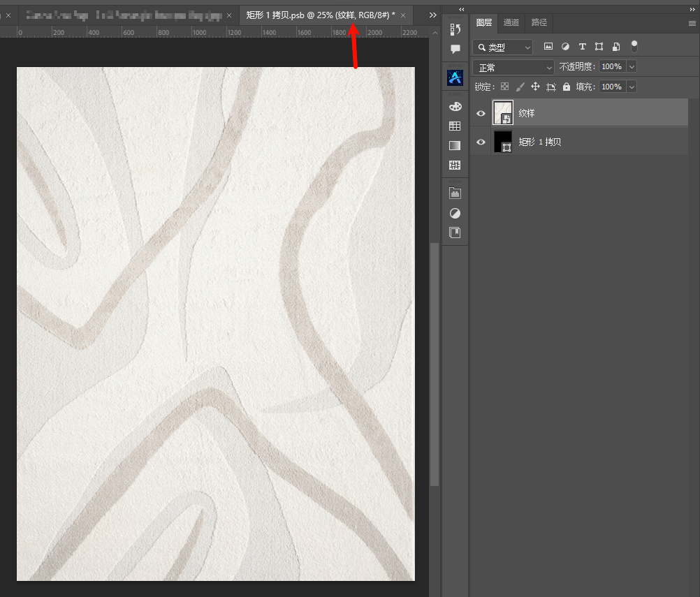Switch to the 路径 tab
700x597 pixels.
point(539,22)
